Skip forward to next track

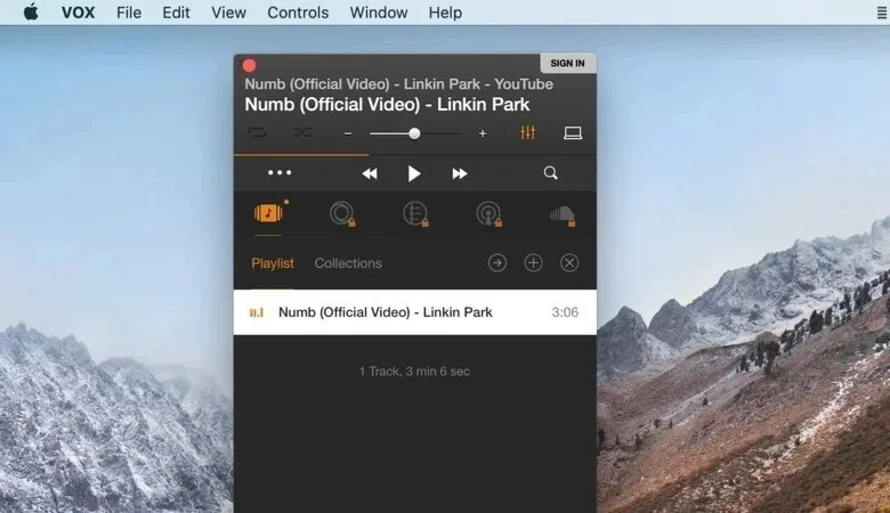coord(460,174)
